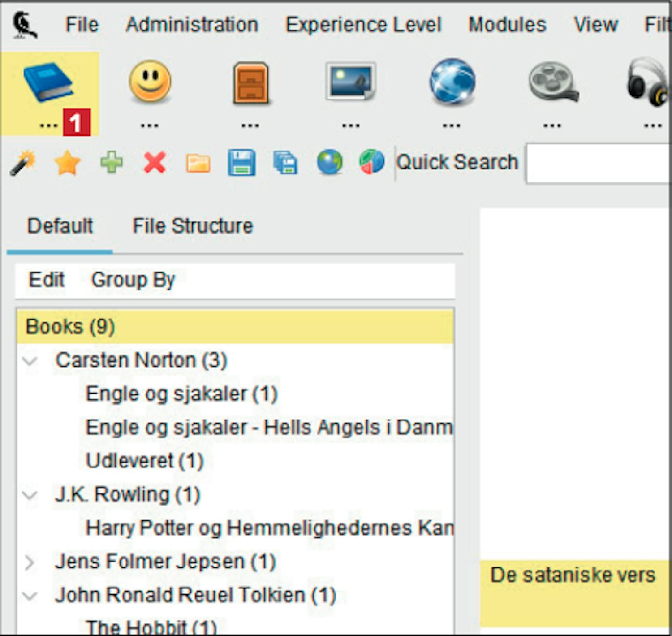Click the Edit button above the tree
This screenshot has width=672, height=636.
[x=47, y=280]
